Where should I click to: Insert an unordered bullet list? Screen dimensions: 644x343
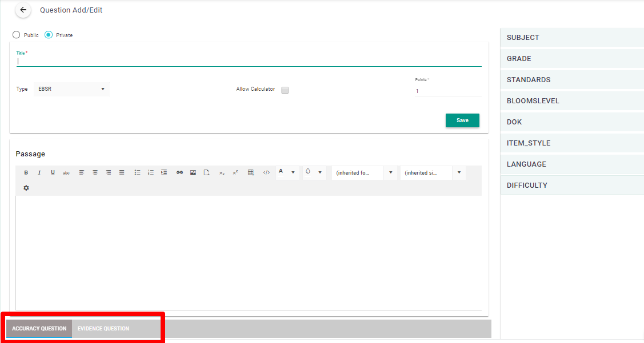(137, 172)
